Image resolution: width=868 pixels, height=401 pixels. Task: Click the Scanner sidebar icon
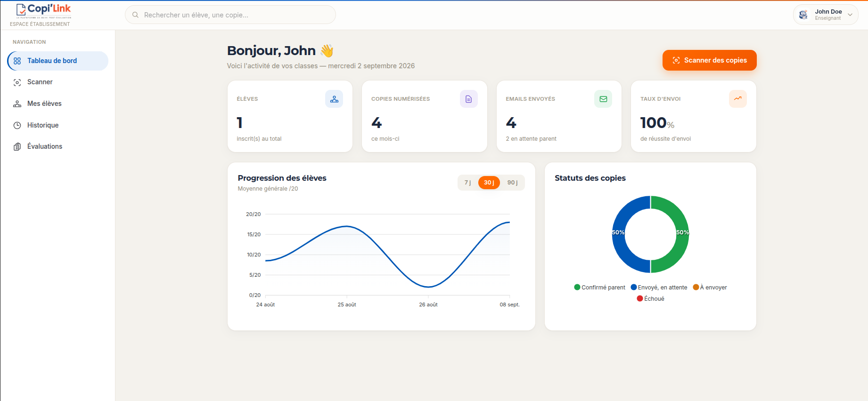(x=17, y=82)
